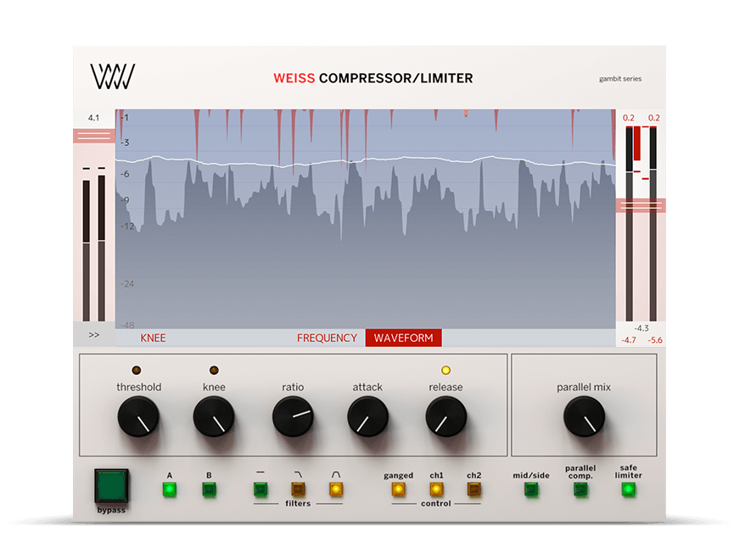Expand the side panel with >> arrows
The height and width of the screenshot is (560, 734).
tap(94, 335)
